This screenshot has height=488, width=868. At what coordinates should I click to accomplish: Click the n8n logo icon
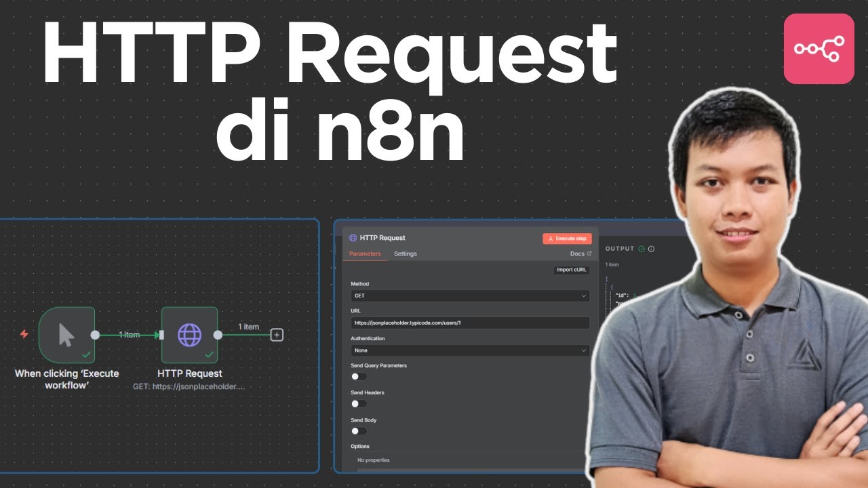pos(818,49)
